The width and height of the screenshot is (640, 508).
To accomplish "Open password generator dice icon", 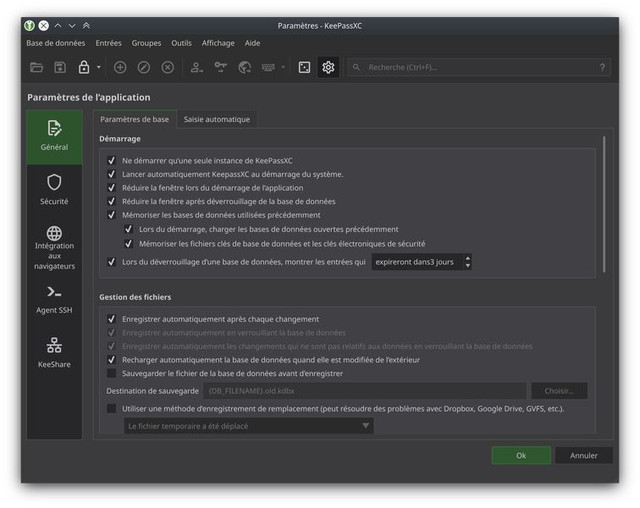I will (304, 67).
